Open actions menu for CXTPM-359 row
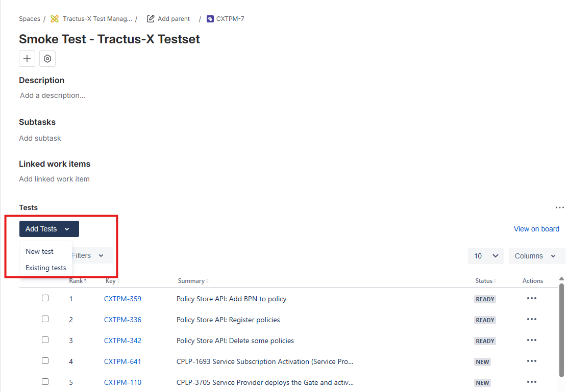The height and width of the screenshot is (392, 568). point(532,298)
